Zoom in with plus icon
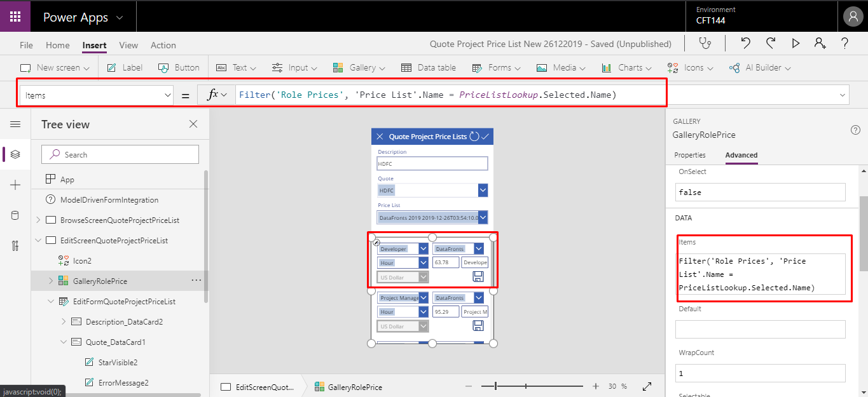The width and height of the screenshot is (868, 397). point(596,386)
